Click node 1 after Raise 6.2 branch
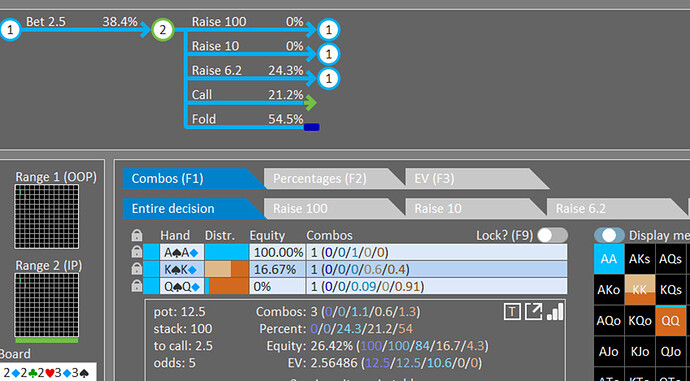Screen dimensions: 690x381 click(x=328, y=79)
